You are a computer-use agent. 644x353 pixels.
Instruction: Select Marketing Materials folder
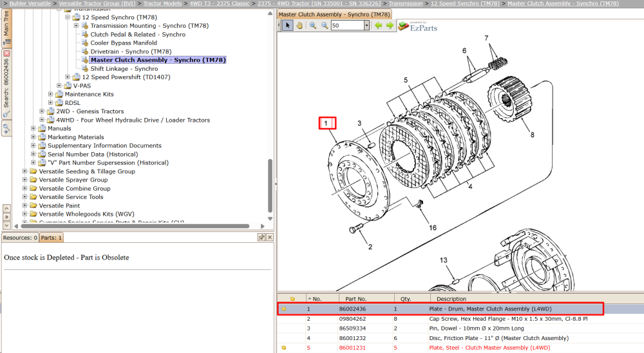75,137
